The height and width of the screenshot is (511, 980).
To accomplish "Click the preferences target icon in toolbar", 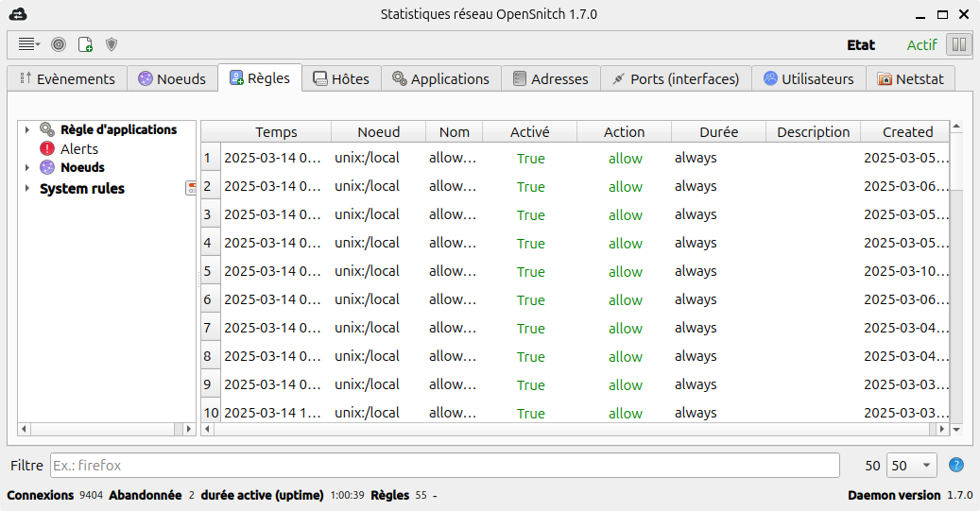I will coord(59,44).
